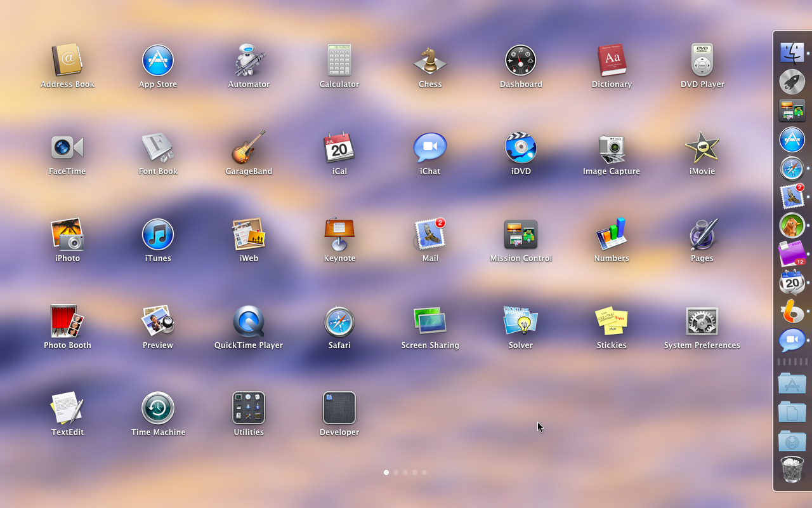Open the Automator robot icon

(249, 60)
